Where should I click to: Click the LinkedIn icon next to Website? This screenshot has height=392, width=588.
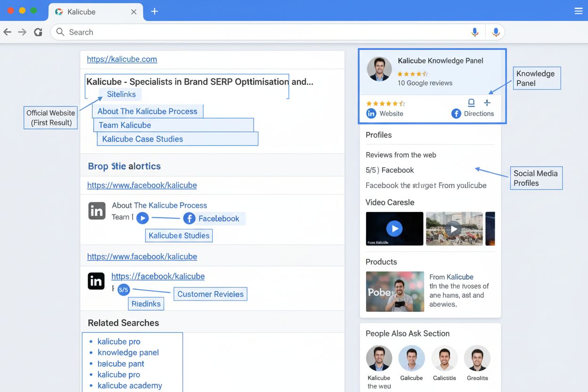tap(371, 113)
